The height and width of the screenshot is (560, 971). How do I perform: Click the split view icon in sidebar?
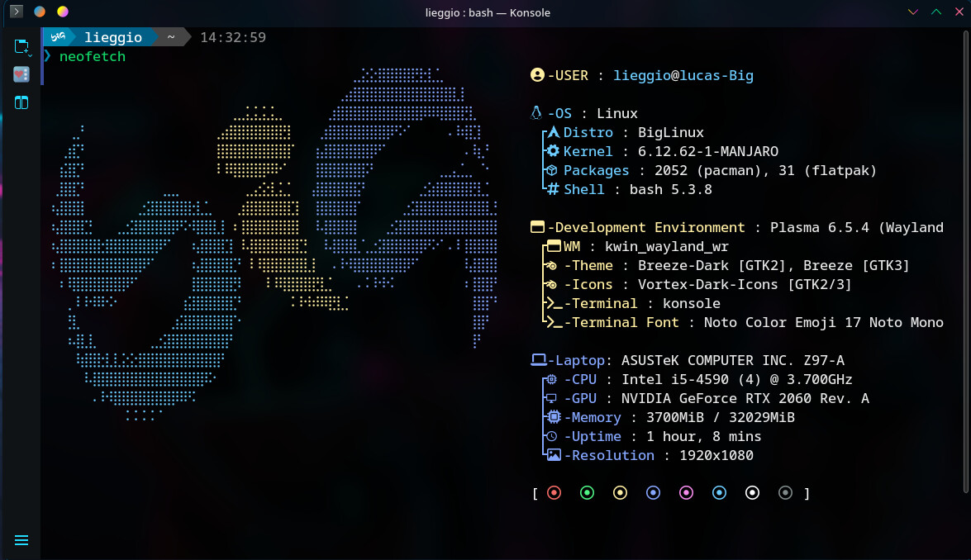point(21,102)
